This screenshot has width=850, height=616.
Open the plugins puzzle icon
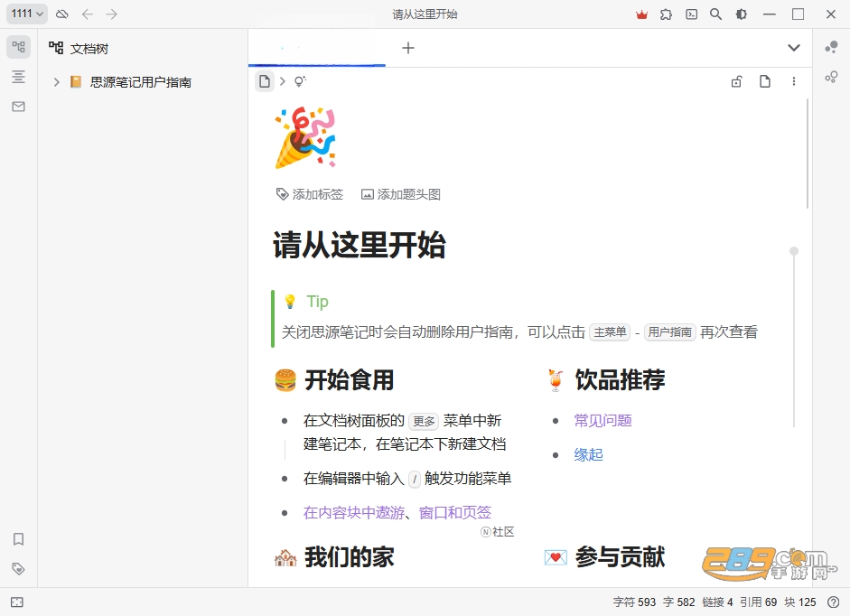point(667,14)
